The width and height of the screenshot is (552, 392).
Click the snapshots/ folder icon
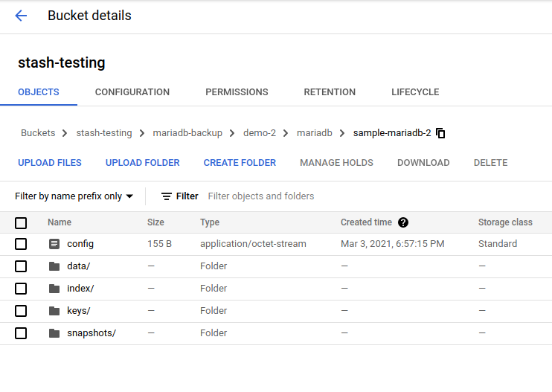point(54,333)
